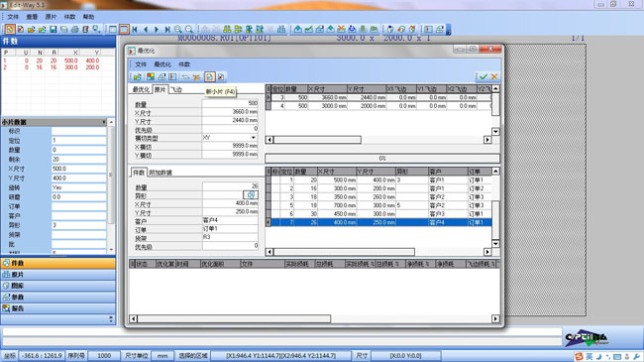Expand the left navigation pane options chevron

111,318
